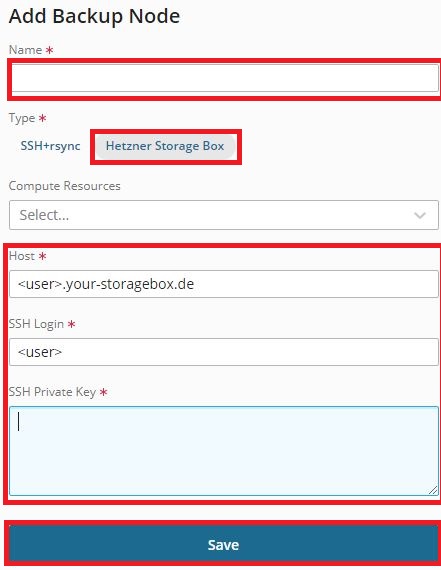Select the SSH+rsync type option
Screen dimensions: 441x570
[x=50, y=146]
